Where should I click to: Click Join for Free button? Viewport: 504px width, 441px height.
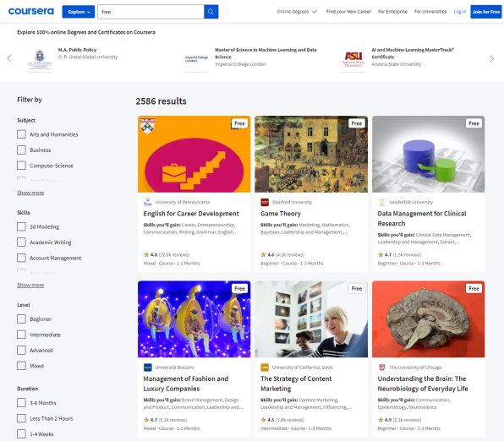click(x=486, y=12)
